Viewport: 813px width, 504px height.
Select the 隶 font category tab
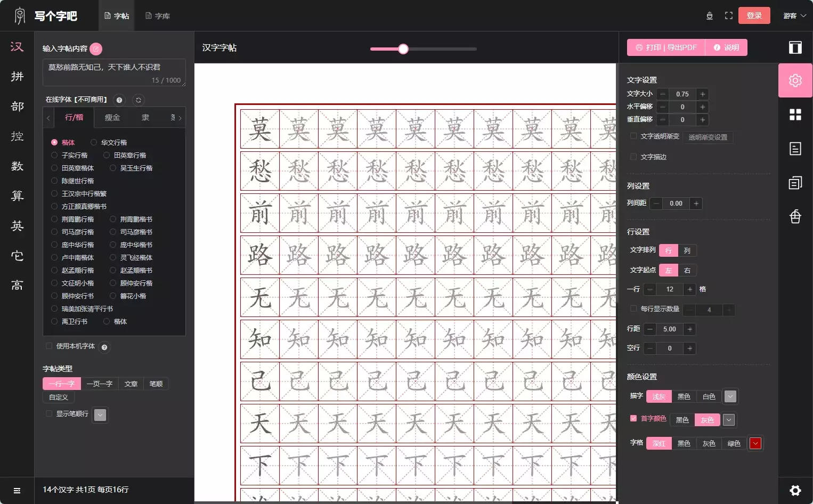click(145, 117)
